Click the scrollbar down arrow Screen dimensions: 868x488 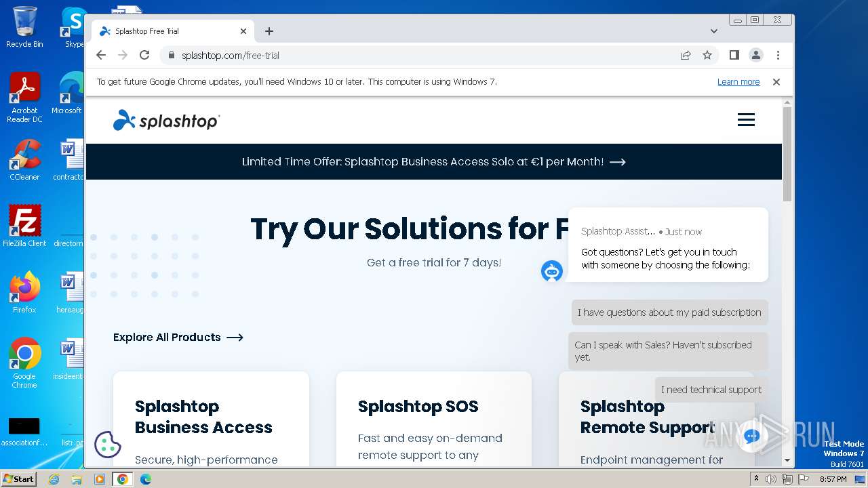[787, 460]
